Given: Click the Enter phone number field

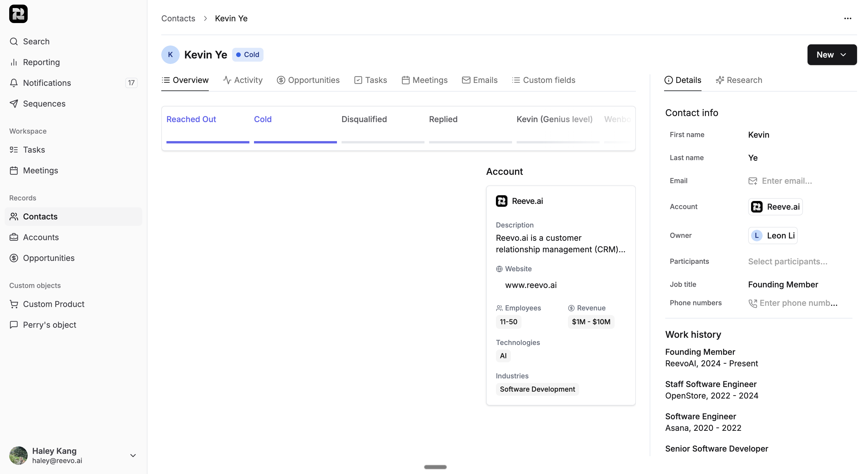Looking at the screenshot, I should point(798,303).
